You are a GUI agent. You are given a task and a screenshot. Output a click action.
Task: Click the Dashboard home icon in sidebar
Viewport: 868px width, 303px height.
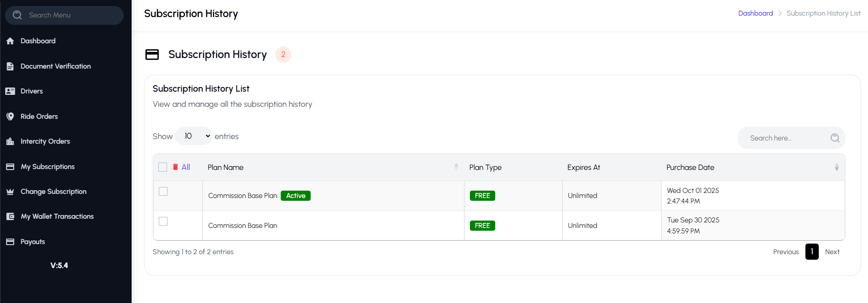10,41
